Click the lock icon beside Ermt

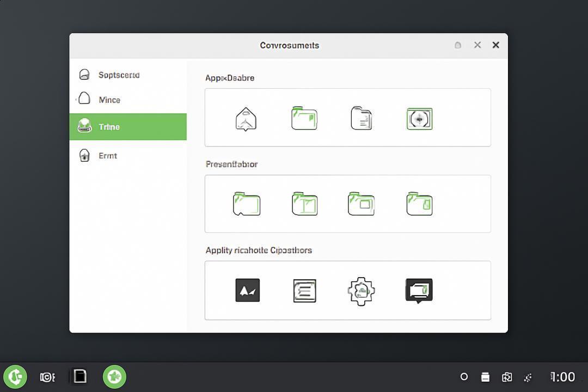84,155
